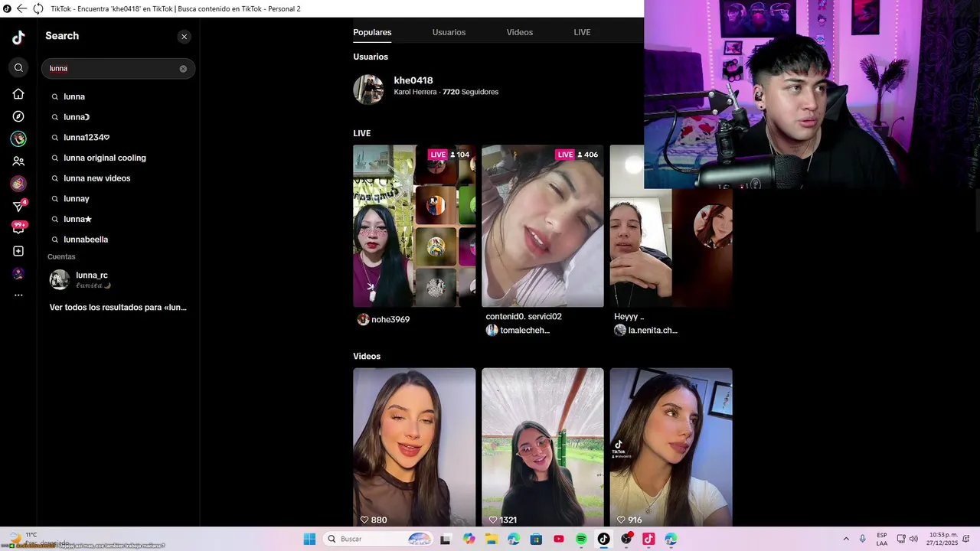Open the Messages paper-plane icon
Viewport: 980px width, 551px height.
18,207
